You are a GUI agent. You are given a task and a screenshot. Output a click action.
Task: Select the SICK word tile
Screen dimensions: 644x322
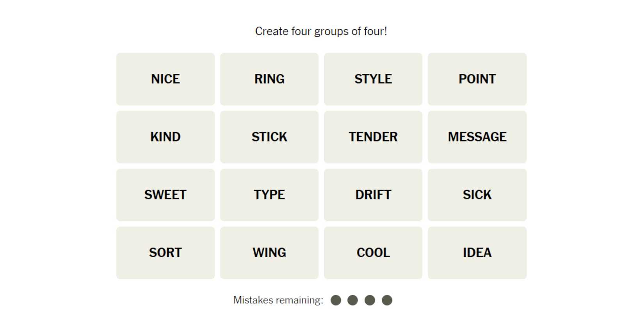pos(477,195)
